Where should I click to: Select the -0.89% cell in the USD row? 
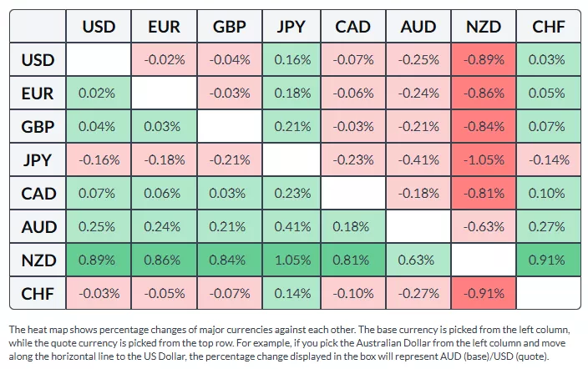[484, 60]
